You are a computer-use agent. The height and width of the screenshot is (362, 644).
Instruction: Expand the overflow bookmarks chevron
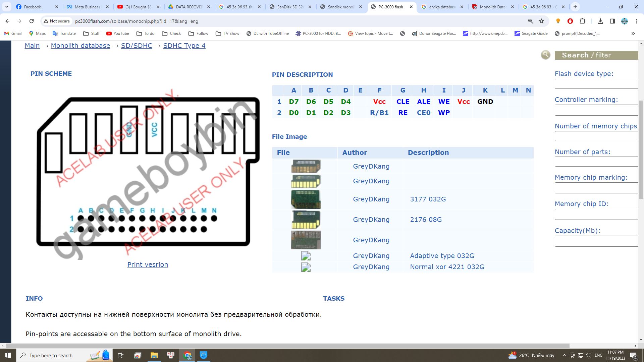633,34
